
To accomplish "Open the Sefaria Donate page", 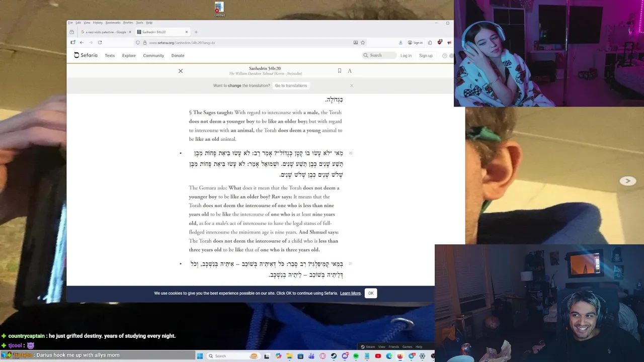I will coord(178,56).
